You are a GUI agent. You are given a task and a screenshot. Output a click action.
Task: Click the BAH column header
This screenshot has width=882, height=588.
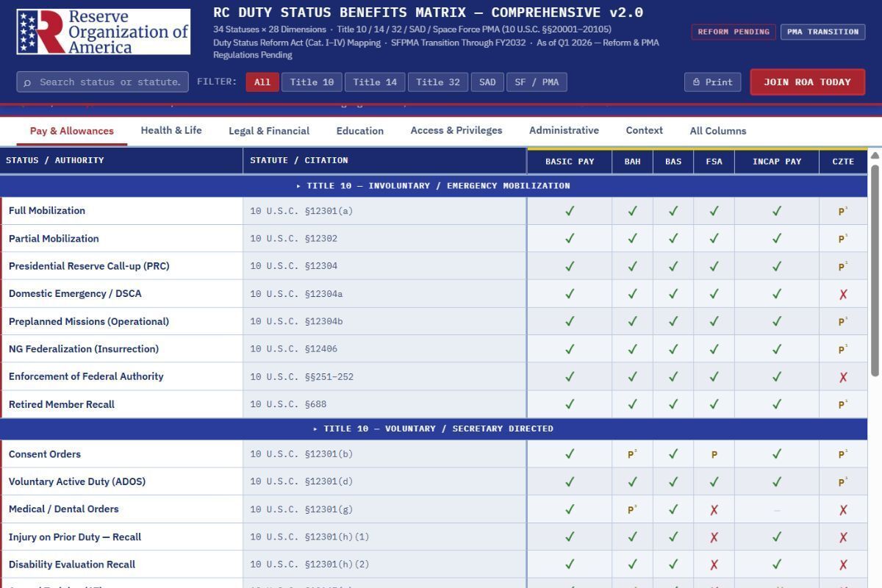coord(632,161)
